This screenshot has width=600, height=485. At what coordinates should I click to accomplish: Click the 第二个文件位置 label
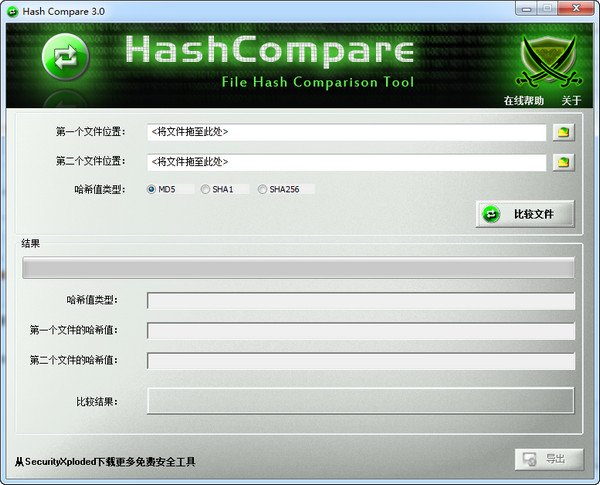(x=91, y=161)
